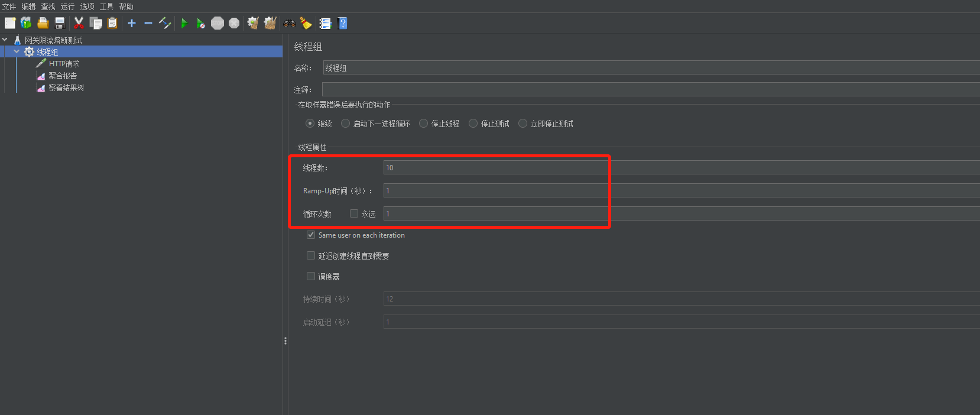Click the Toggle enable/disable icon

165,23
